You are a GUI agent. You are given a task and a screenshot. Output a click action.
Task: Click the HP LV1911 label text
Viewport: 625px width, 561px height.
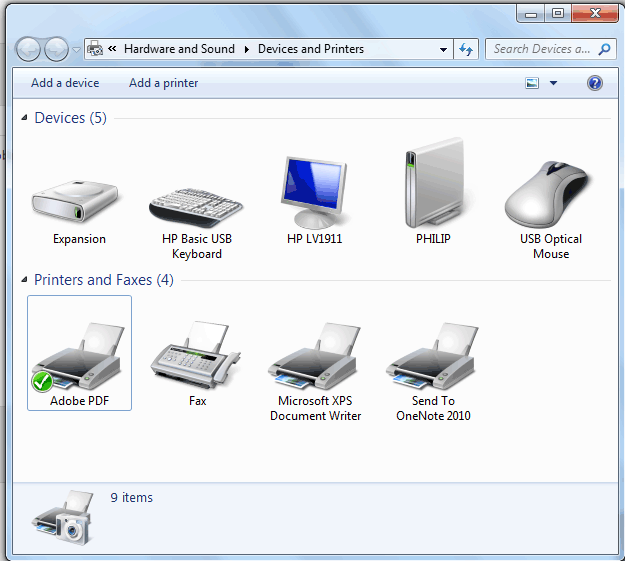(314, 239)
